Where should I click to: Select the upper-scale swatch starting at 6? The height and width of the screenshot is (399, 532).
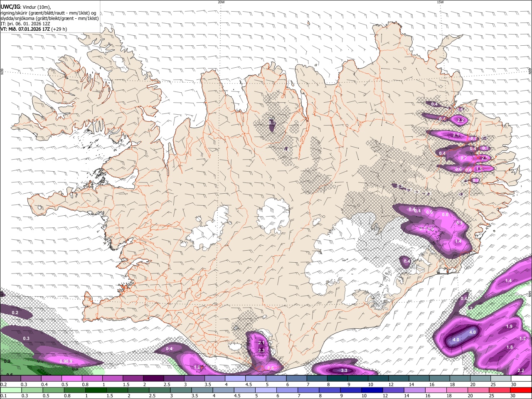[296, 378]
